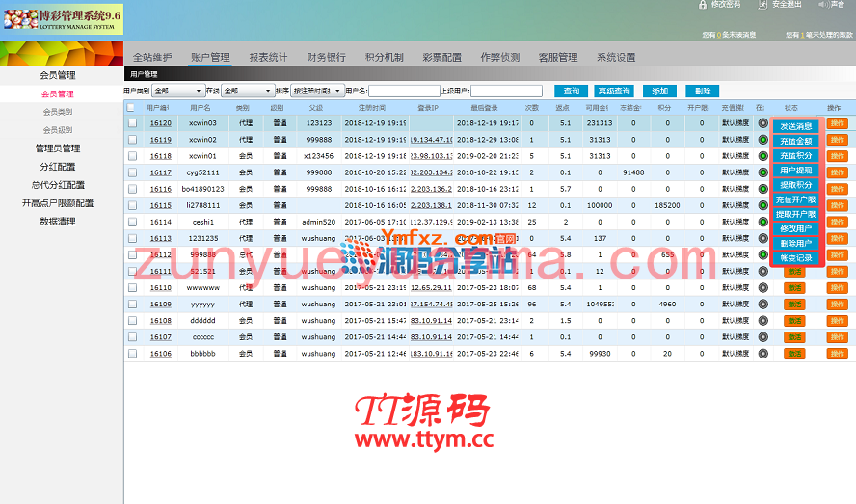Open 操作 menu for user yyyyyy
The height and width of the screenshot is (504, 856).
click(x=838, y=305)
